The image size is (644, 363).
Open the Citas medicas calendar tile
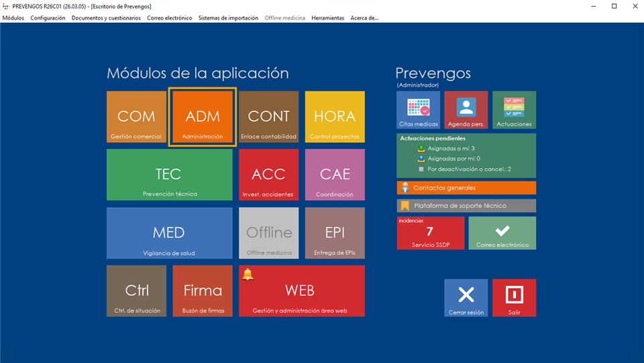(x=419, y=110)
